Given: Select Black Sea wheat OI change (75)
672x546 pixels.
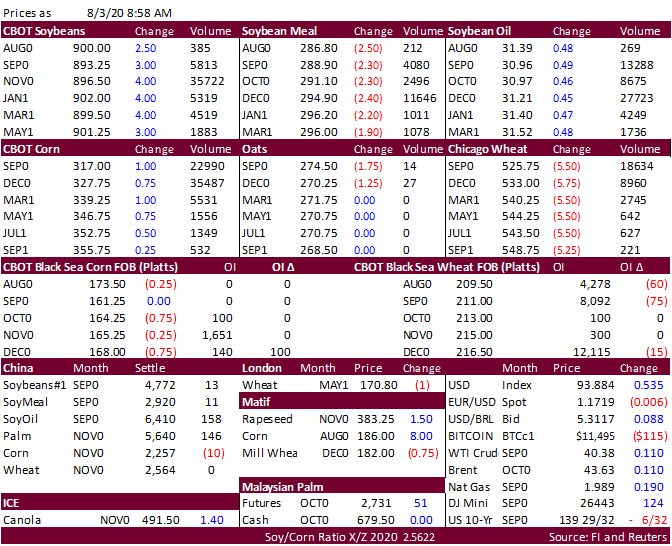Looking at the screenshot, I should 657,301.
